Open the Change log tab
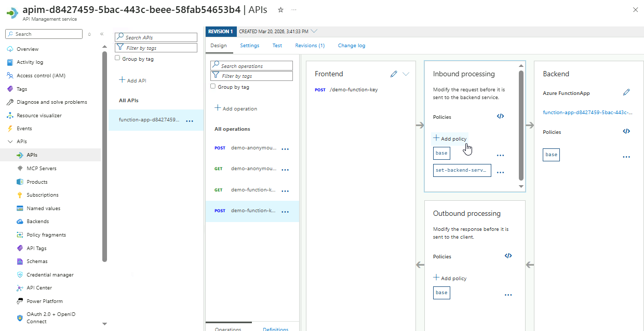The image size is (644, 331). pyautogui.click(x=351, y=46)
